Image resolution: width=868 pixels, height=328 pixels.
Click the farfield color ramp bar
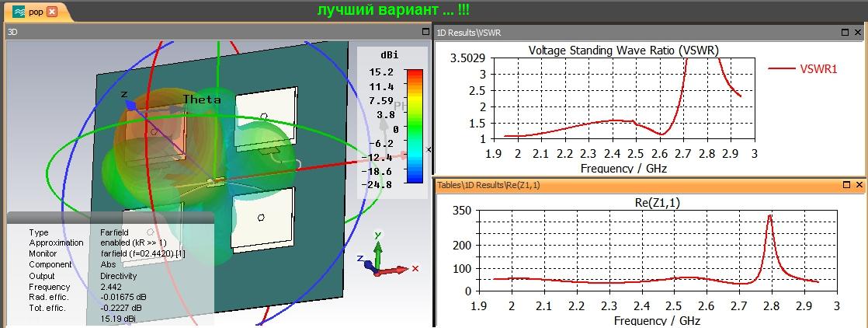pyautogui.click(x=414, y=126)
